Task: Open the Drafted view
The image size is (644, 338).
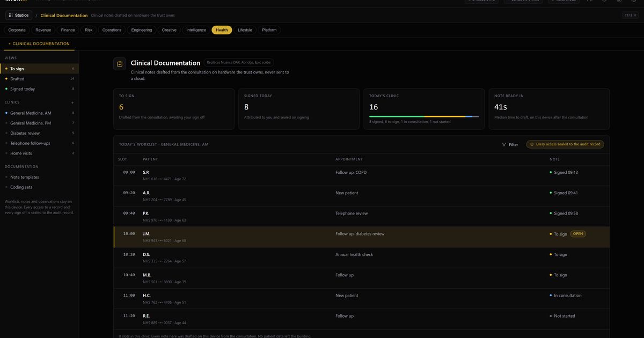Action: coord(39,79)
